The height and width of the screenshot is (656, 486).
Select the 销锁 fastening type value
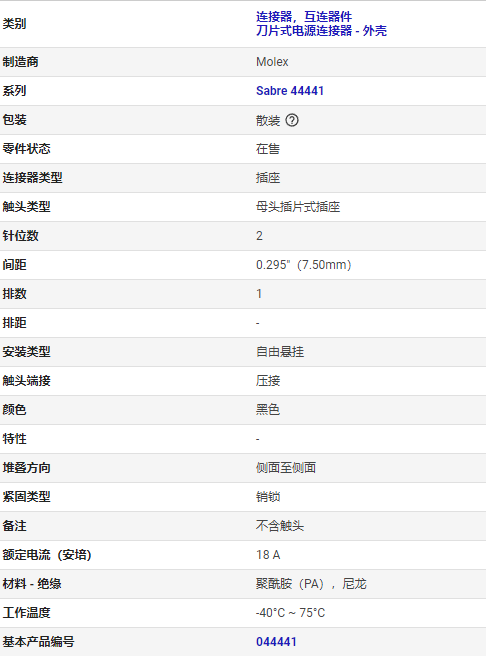268,497
